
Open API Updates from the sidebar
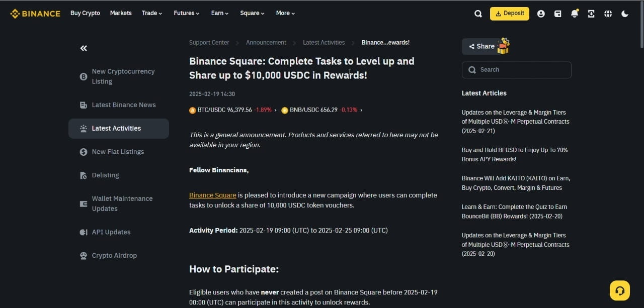[111, 232]
